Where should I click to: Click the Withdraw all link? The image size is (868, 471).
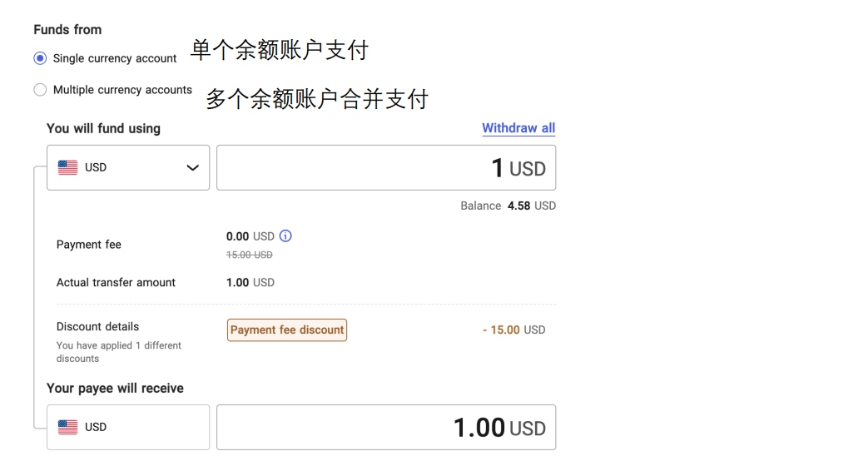tap(518, 128)
